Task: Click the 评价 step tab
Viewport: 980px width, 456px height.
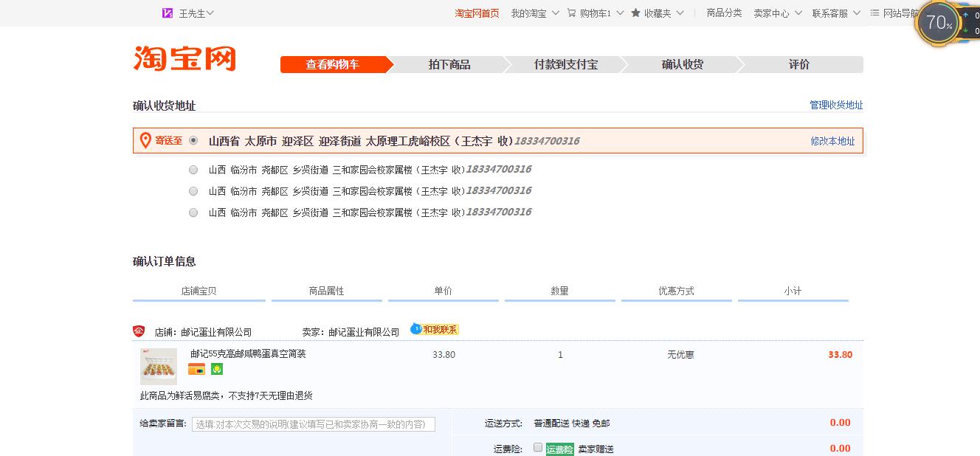Action: click(x=799, y=65)
